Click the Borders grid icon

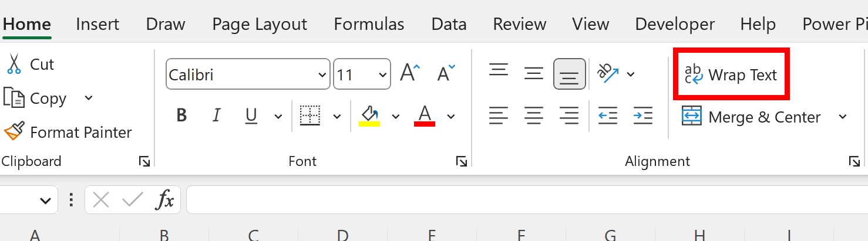[x=310, y=116]
